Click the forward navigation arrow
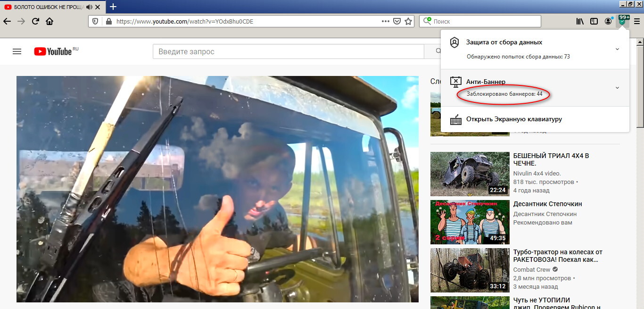Image resolution: width=644 pixels, height=309 pixels. [21, 21]
